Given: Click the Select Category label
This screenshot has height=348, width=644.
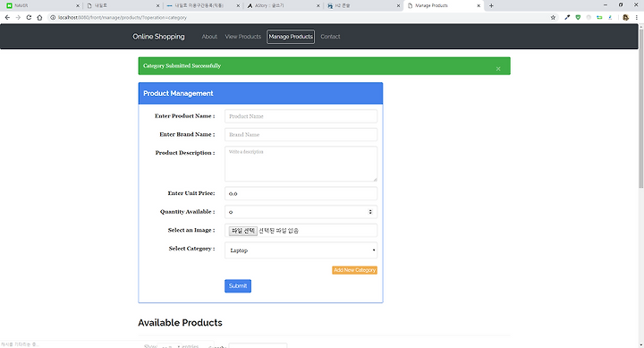Looking at the screenshot, I should 191,249.
